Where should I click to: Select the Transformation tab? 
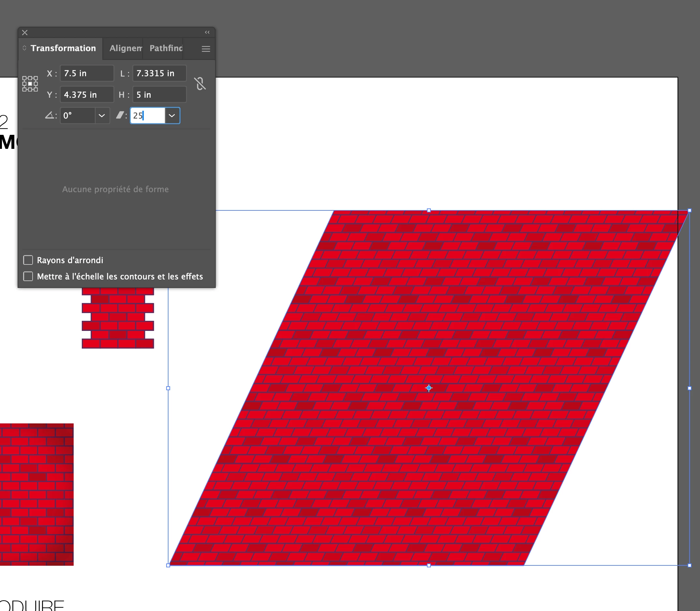[x=63, y=49]
